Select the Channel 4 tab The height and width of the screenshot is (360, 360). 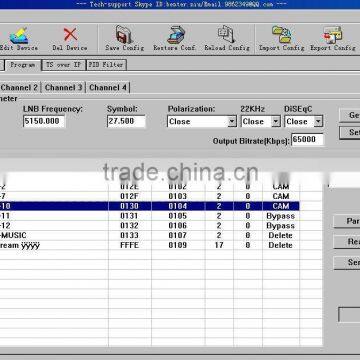pos(108,88)
